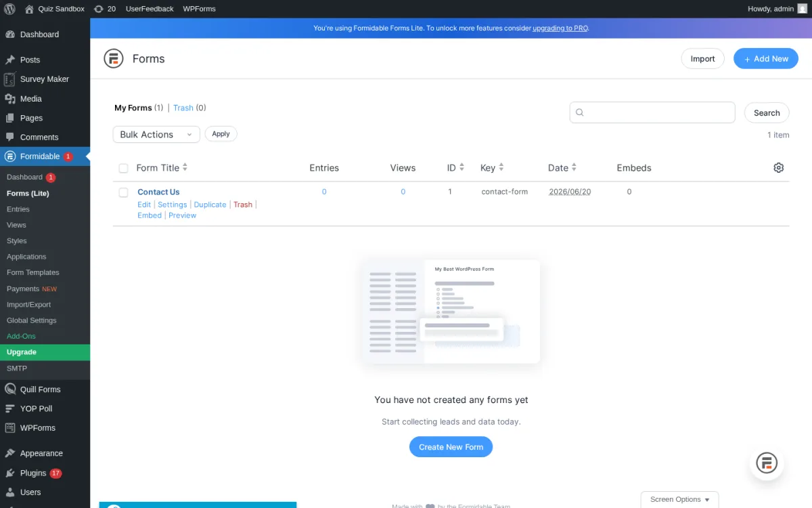Viewport: 812px width, 508px height.
Task: Click Embed under Contact Us
Action: [x=150, y=215]
